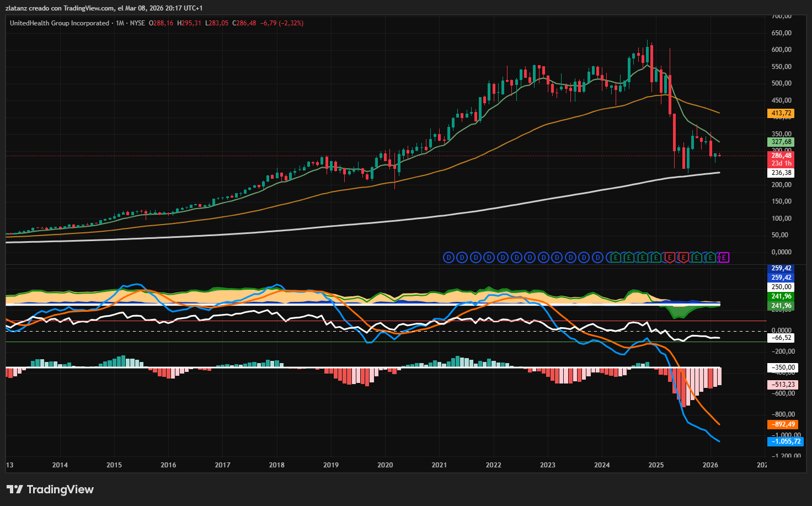Click the 600,00 price axis label

tap(781, 50)
